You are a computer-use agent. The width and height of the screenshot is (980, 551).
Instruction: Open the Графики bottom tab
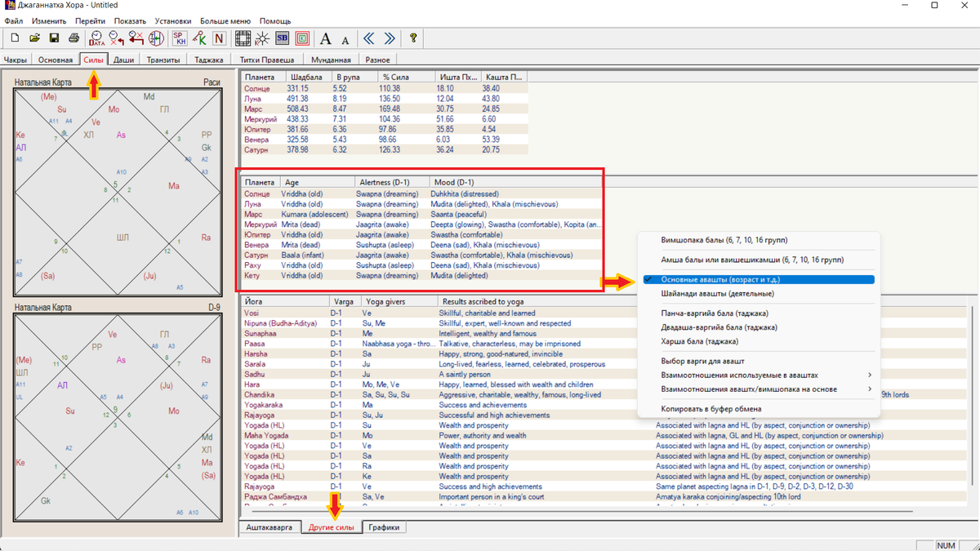[x=384, y=527]
